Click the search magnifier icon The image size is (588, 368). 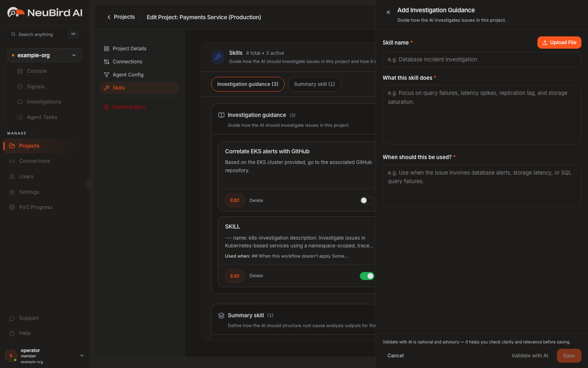13,34
